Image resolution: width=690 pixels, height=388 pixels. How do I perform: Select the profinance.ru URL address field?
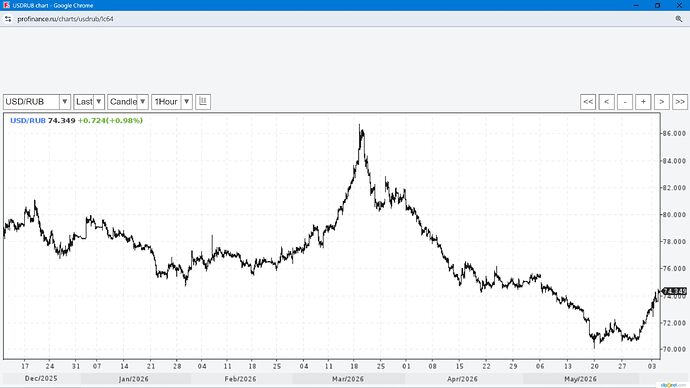[65, 19]
